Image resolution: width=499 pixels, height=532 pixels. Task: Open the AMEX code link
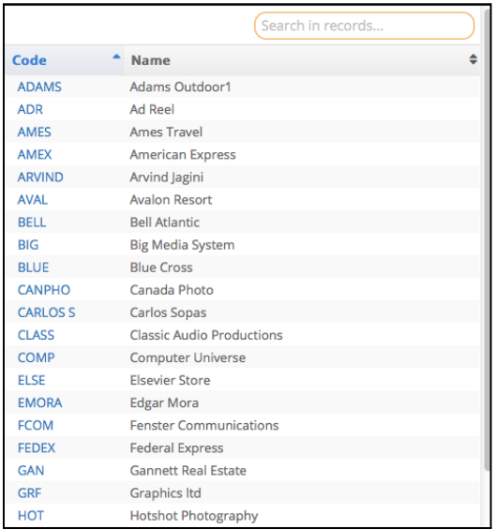tap(35, 155)
